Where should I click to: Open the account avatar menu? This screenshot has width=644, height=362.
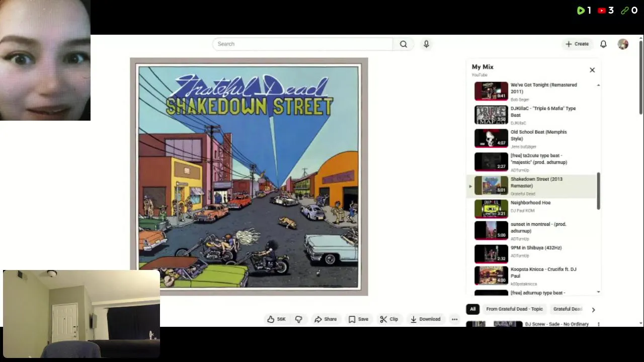point(623,44)
